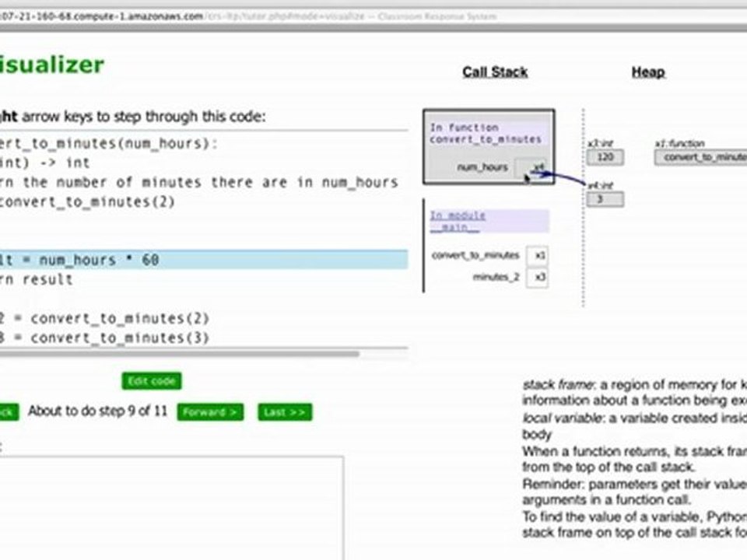Image resolution: width=747 pixels, height=560 pixels.
Task: Click the num_hours variable label
Action: point(482,167)
